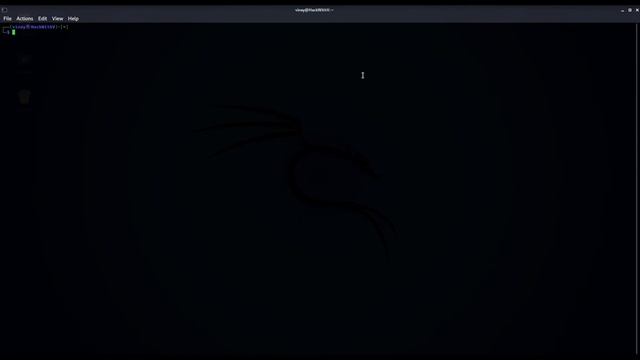The width and height of the screenshot is (640, 360).
Task: Focus the green cursor at the shell prompt
Action: pyautogui.click(x=13, y=32)
